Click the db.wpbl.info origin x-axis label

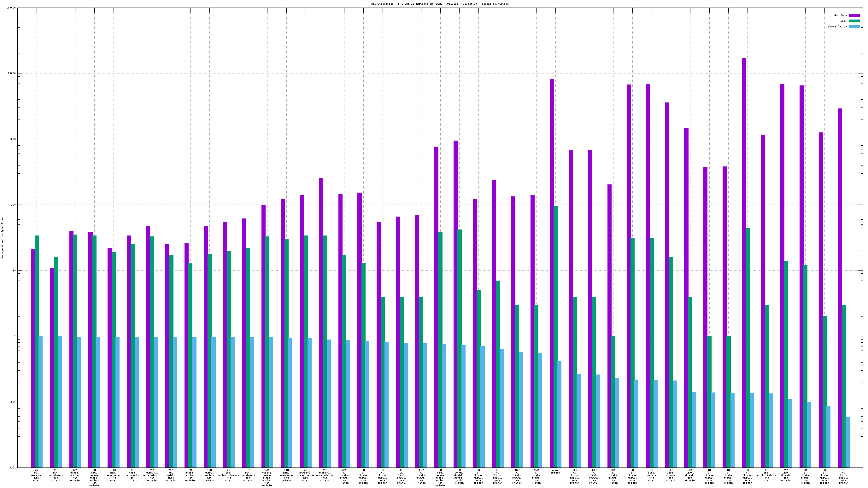pos(171,475)
